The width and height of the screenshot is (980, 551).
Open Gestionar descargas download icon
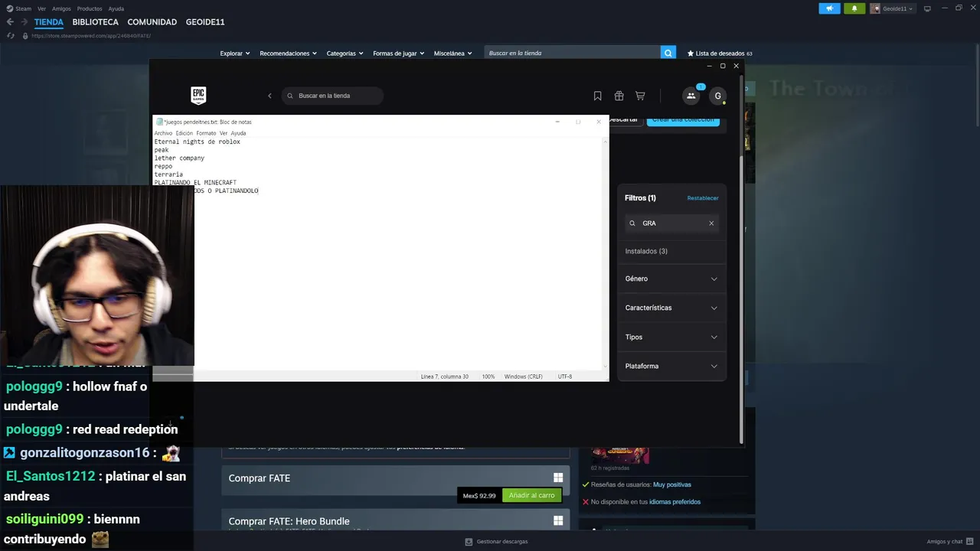click(469, 541)
